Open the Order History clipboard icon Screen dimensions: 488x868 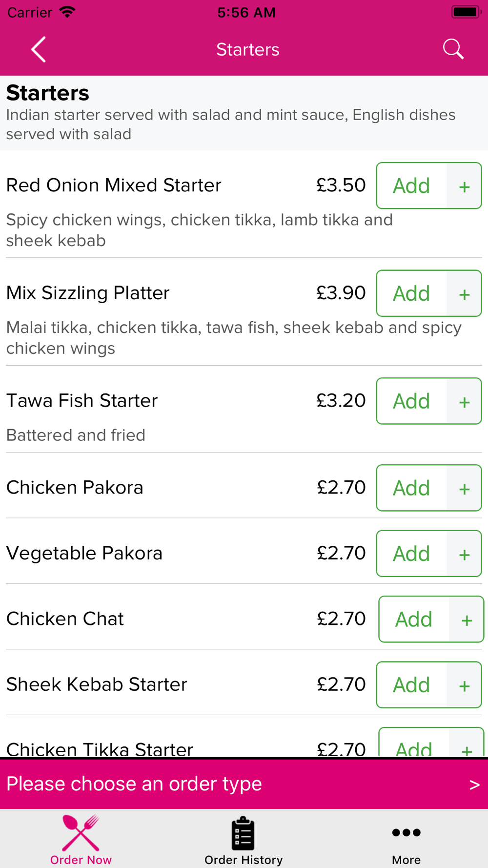click(243, 833)
